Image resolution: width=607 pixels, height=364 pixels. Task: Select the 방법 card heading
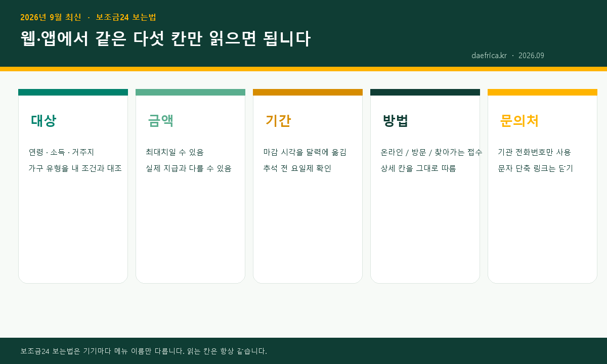coord(396,121)
